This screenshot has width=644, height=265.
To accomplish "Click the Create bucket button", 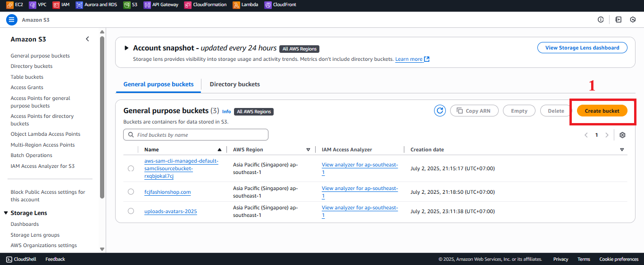I will 602,111.
